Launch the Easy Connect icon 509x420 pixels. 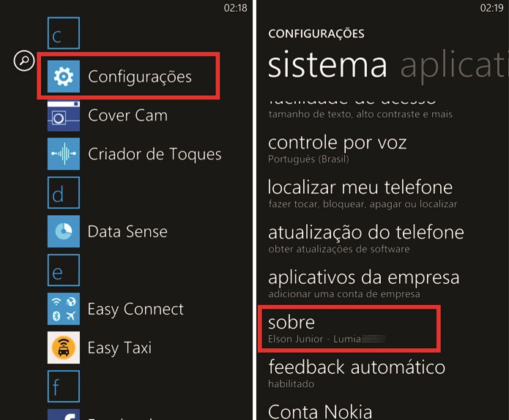64,309
